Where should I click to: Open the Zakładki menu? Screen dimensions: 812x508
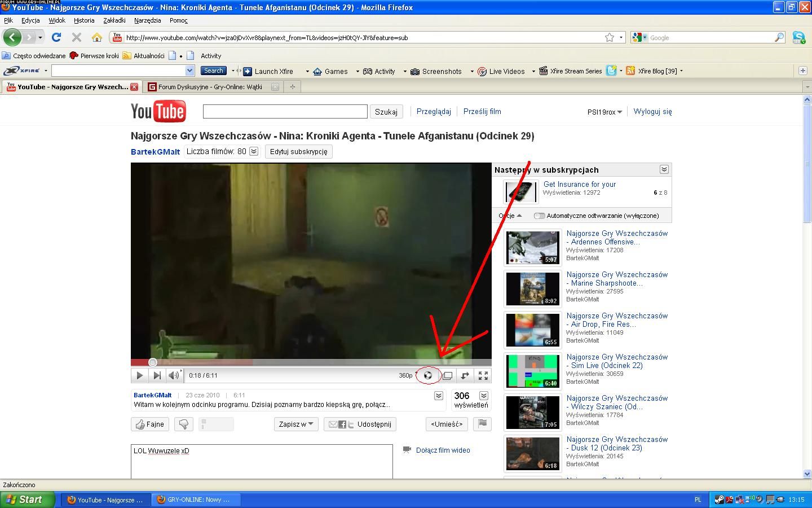(114, 20)
